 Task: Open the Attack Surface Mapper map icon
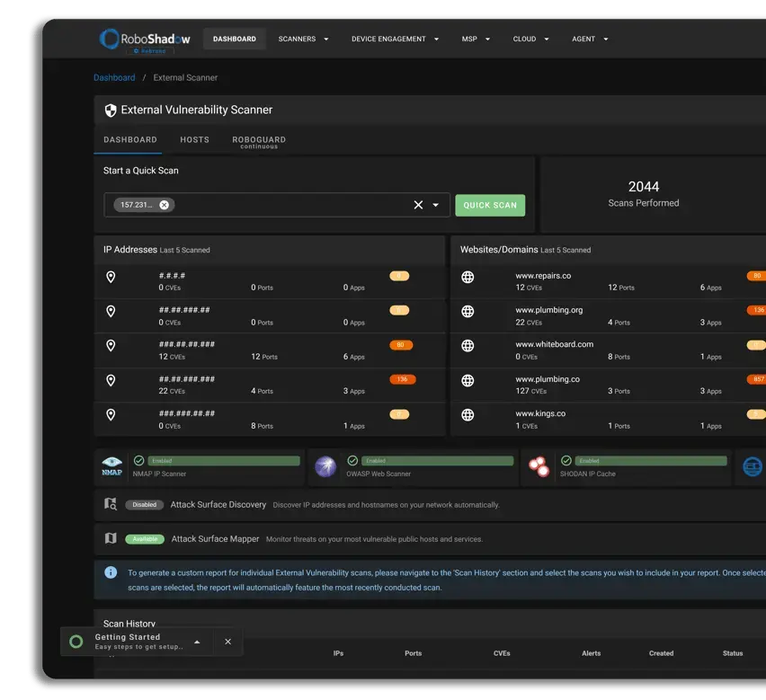[111, 538]
